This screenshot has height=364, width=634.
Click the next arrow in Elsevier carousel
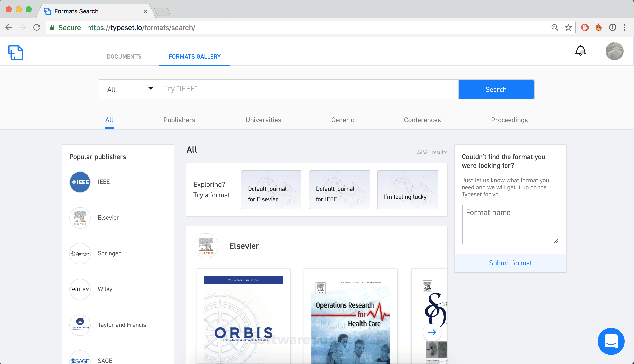[x=432, y=332]
